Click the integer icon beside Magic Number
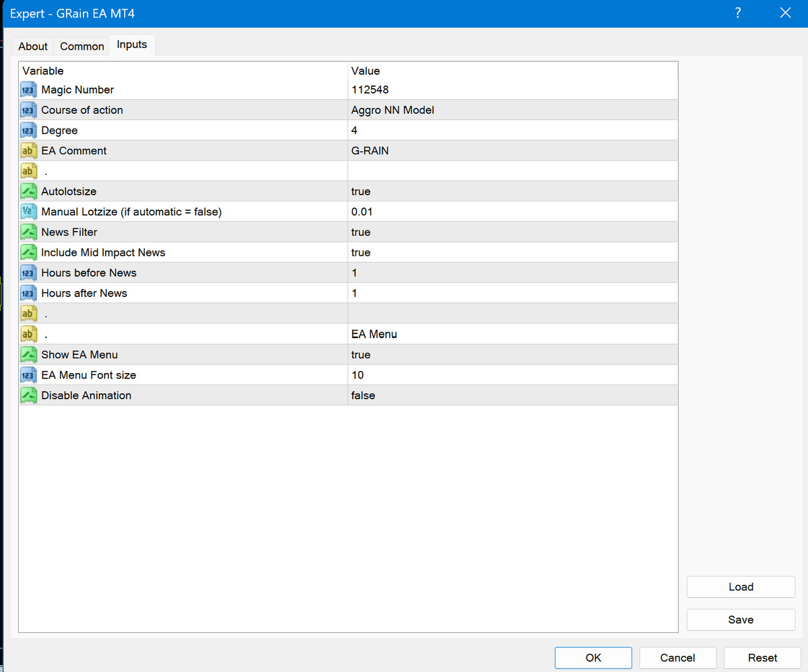 click(28, 90)
